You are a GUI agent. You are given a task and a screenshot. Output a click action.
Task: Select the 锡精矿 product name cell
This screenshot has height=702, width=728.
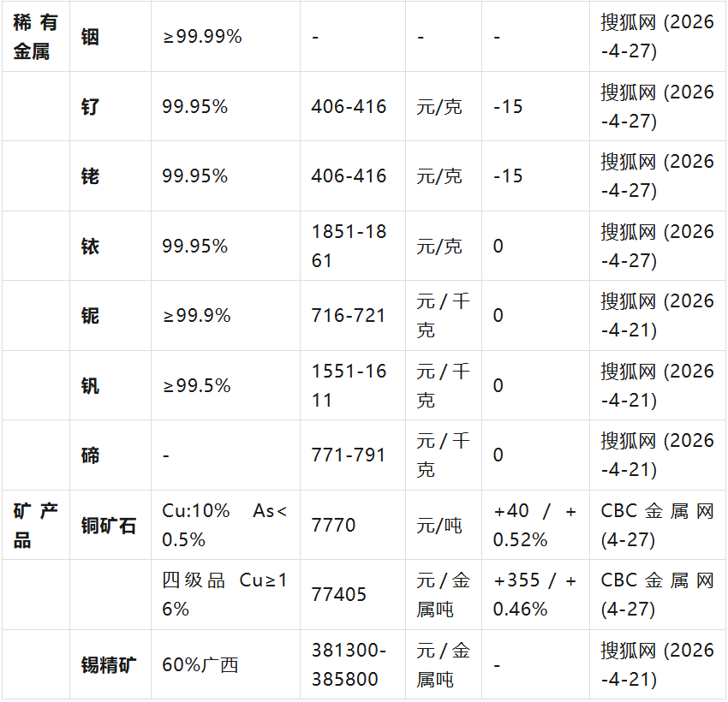click(x=109, y=665)
